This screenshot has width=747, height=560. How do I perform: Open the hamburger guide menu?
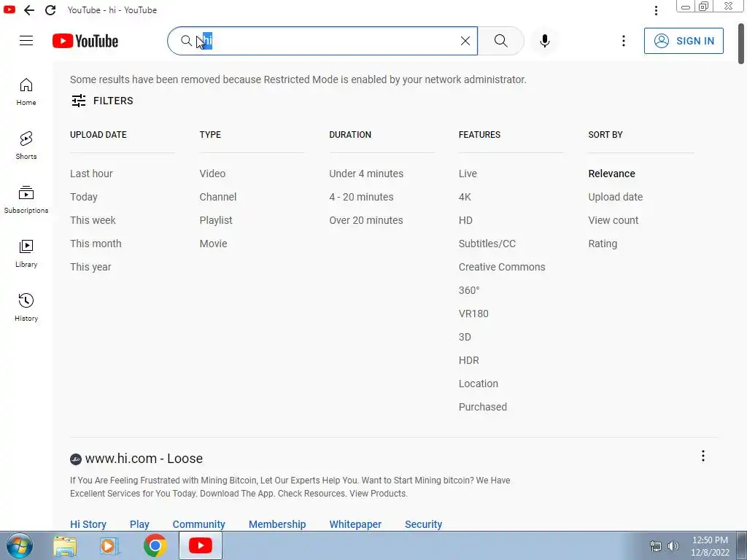(26, 41)
